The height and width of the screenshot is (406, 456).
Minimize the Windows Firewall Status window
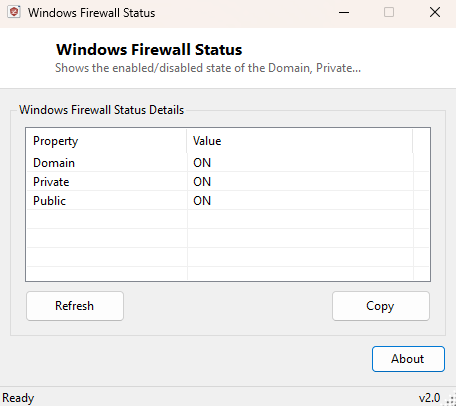(344, 13)
